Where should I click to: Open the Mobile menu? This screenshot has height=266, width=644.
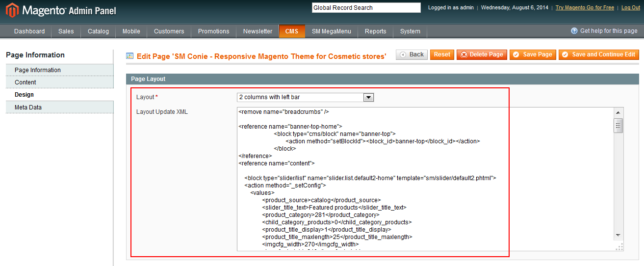131,31
